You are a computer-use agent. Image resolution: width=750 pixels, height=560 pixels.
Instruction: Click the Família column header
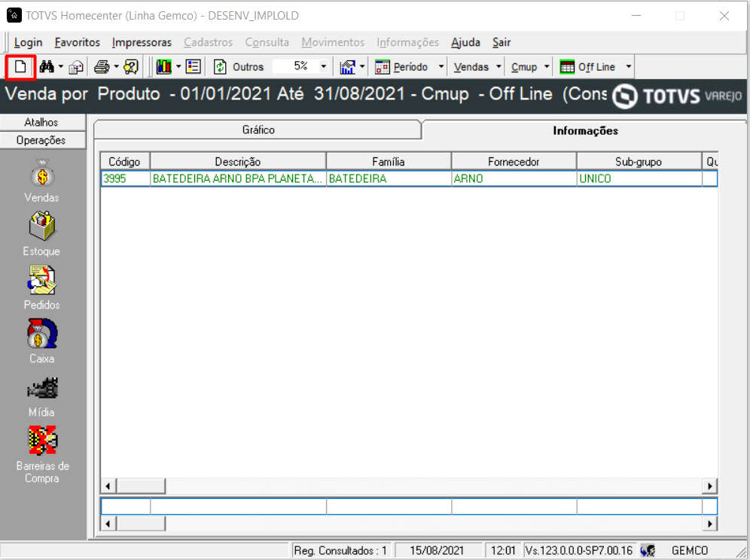pos(389,162)
